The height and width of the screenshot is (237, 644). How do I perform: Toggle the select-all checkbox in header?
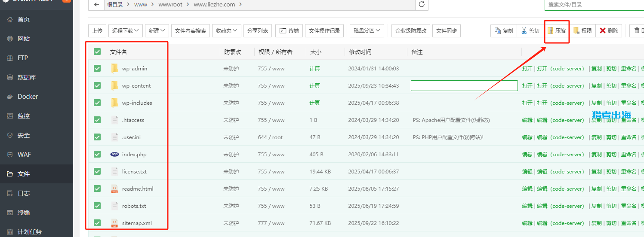[x=97, y=52]
